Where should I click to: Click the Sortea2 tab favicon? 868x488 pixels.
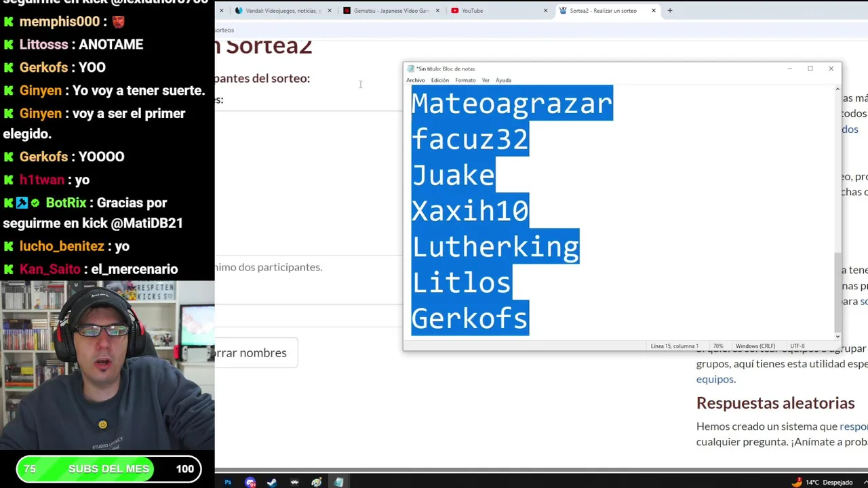click(563, 11)
